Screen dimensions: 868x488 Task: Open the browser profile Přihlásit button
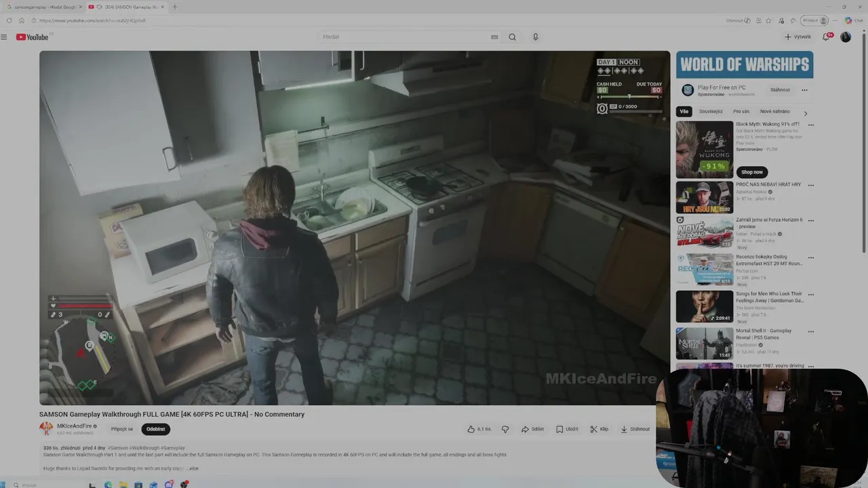pyautogui.click(x=814, y=20)
